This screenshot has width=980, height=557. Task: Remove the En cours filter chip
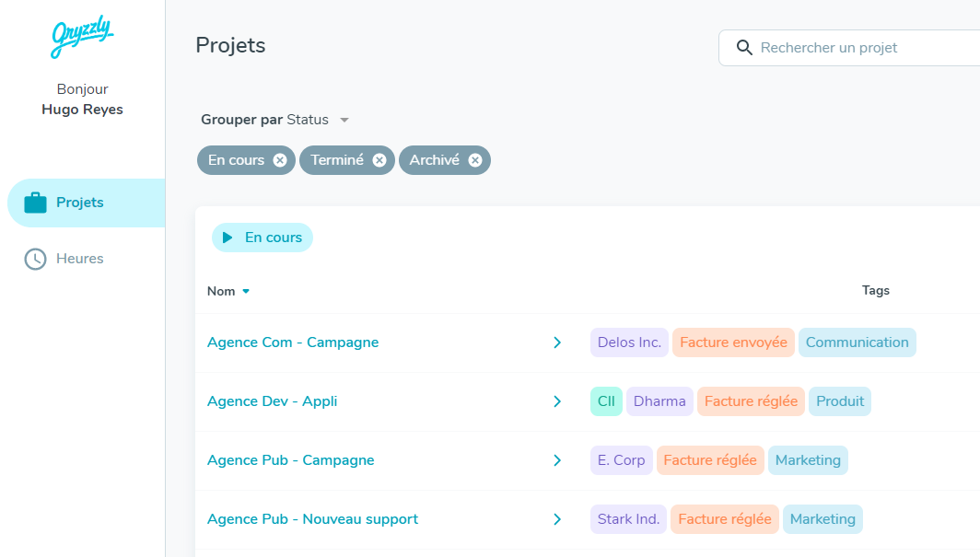(280, 160)
